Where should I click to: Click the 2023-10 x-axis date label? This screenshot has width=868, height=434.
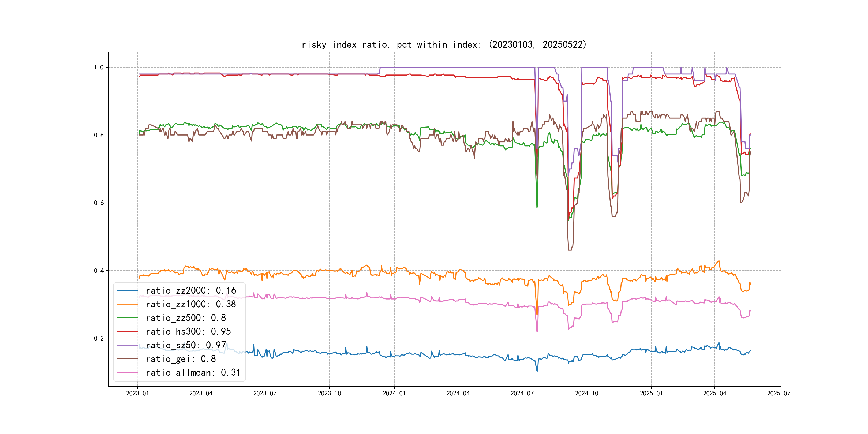(x=329, y=393)
